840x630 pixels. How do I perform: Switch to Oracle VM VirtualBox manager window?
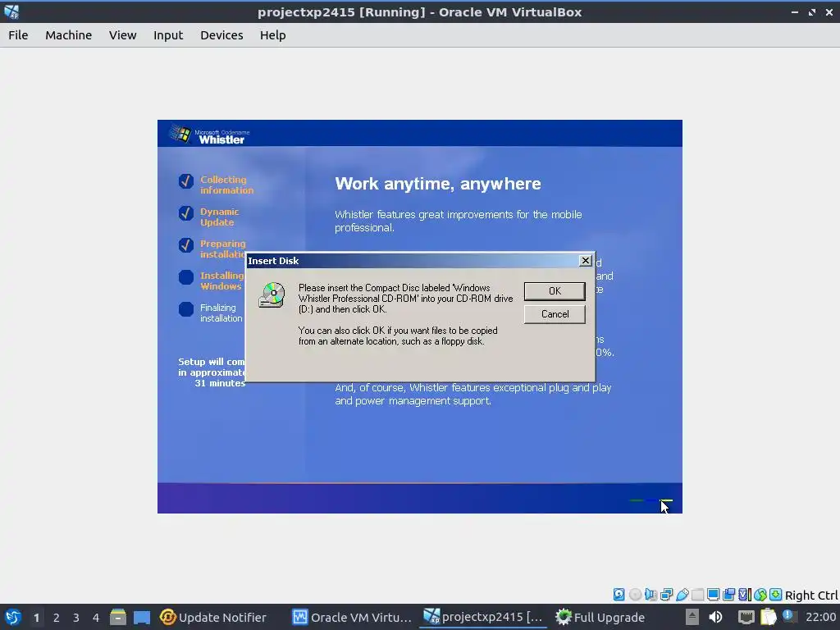[x=352, y=618]
